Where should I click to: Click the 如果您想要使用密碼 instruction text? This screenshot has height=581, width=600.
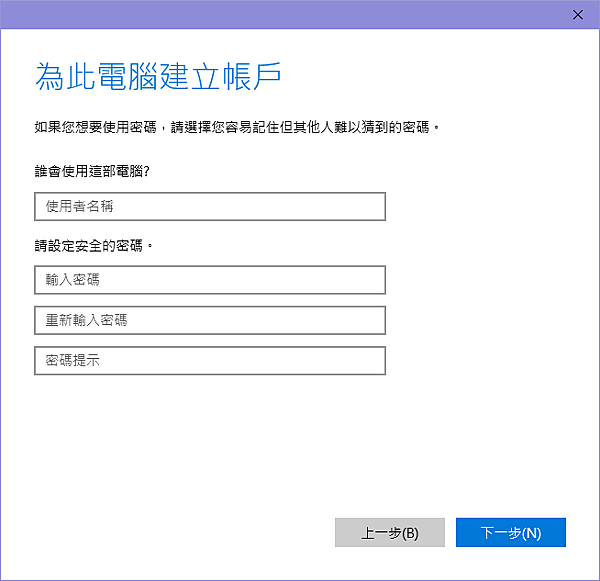coord(236,127)
